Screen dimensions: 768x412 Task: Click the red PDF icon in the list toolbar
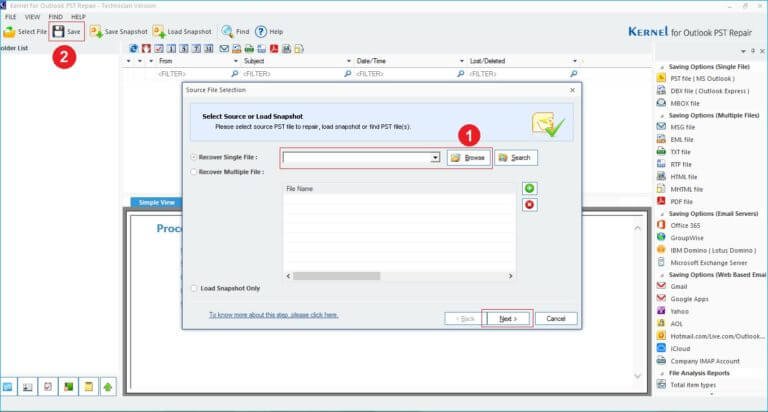(274, 48)
